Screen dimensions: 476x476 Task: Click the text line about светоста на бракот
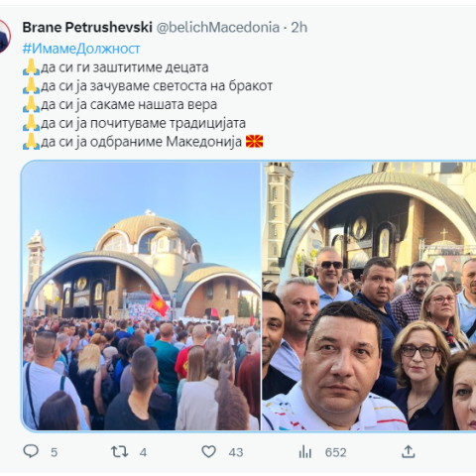(x=148, y=86)
